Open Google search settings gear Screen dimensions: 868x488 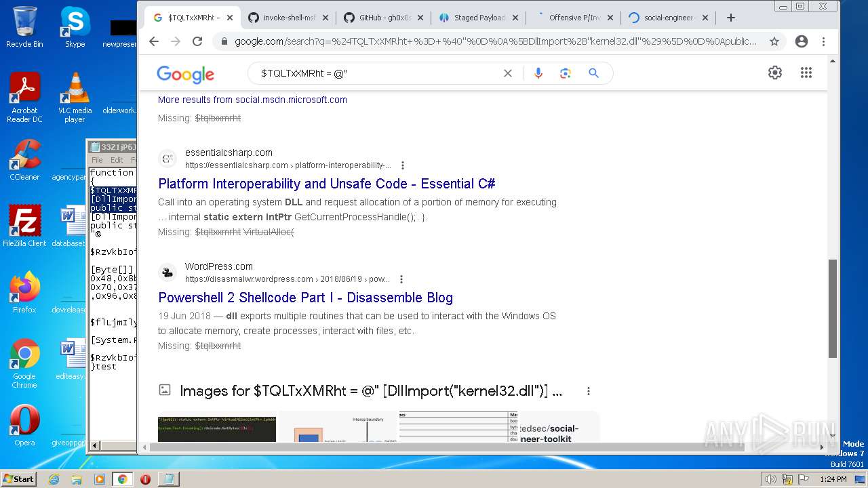coord(775,73)
